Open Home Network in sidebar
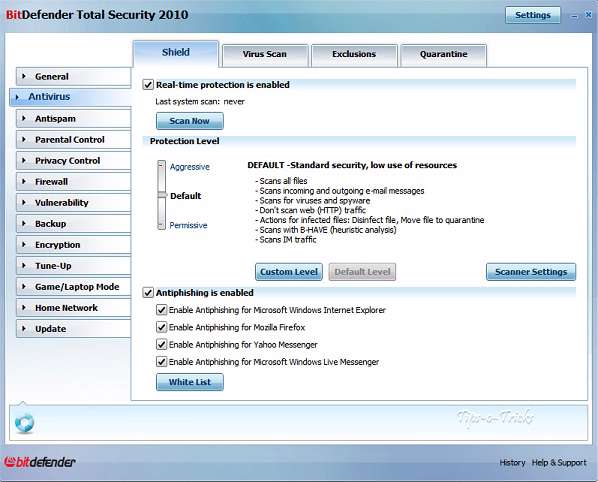The width and height of the screenshot is (598, 482). click(74, 308)
